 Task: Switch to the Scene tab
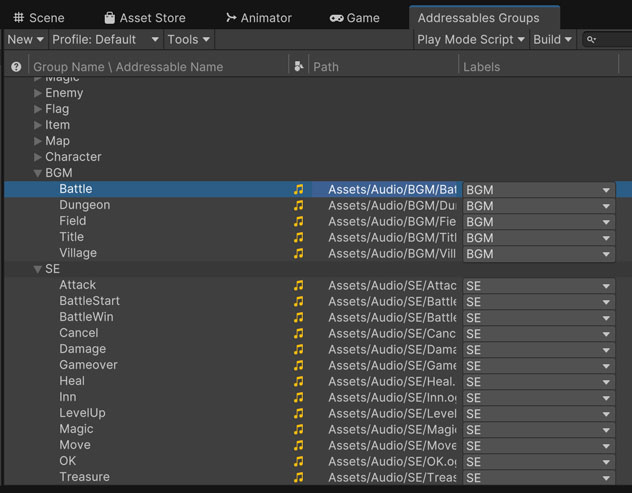tap(39, 18)
